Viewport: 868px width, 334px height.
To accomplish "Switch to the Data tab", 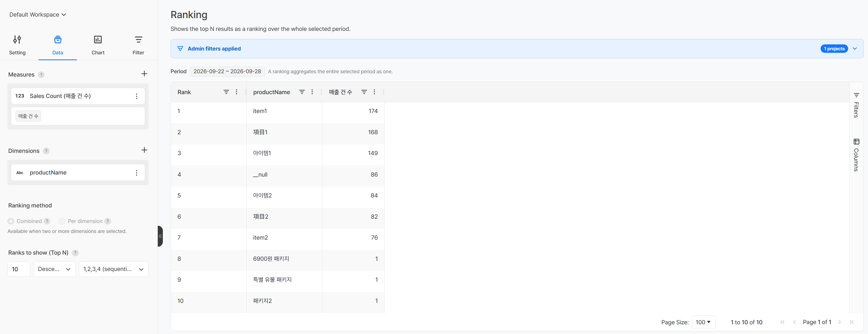I will (x=58, y=45).
